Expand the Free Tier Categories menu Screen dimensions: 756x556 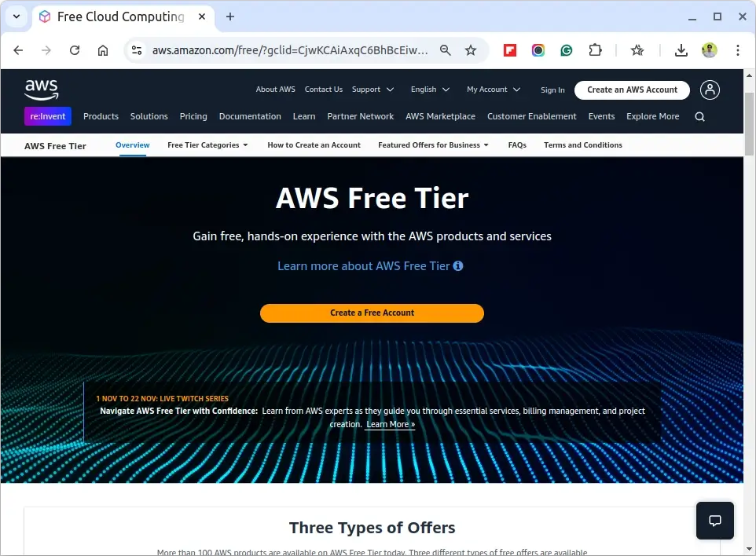pos(207,145)
